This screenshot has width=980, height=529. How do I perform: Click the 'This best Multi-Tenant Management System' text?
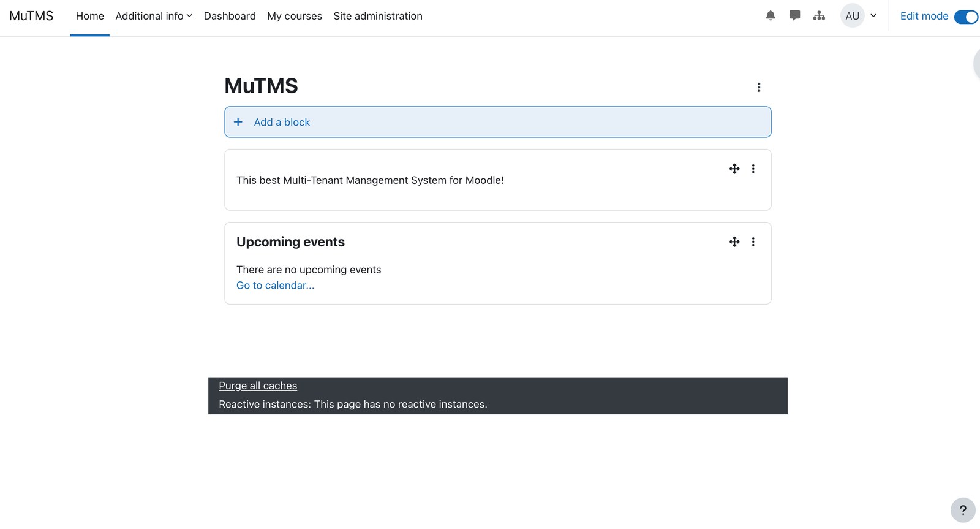click(370, 180)
